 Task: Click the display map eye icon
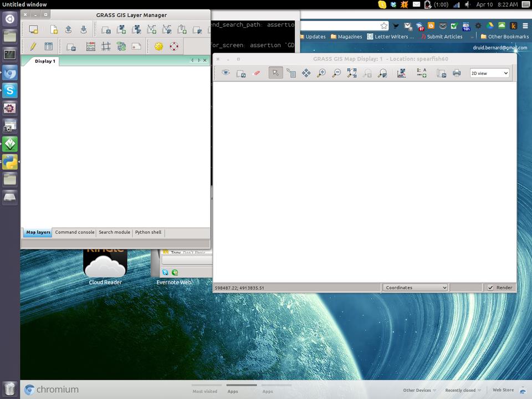[x=226, y=73]
